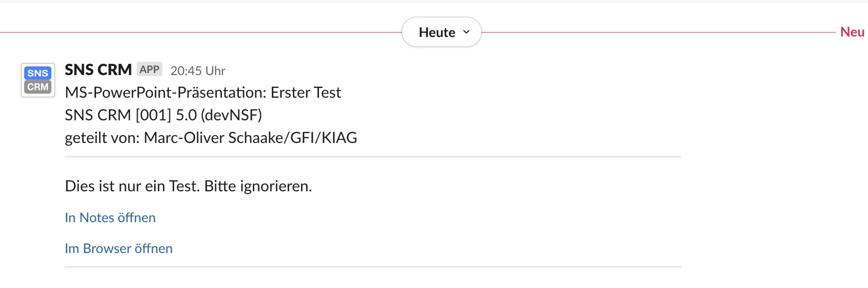Click the Dies ist nur ein Test message
This screenshot has width=868, height=288.
188,186
